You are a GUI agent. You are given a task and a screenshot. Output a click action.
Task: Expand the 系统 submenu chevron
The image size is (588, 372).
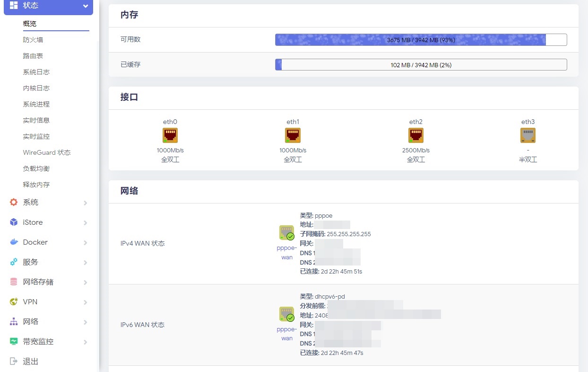pyautogui.click(x=86, y=202)
